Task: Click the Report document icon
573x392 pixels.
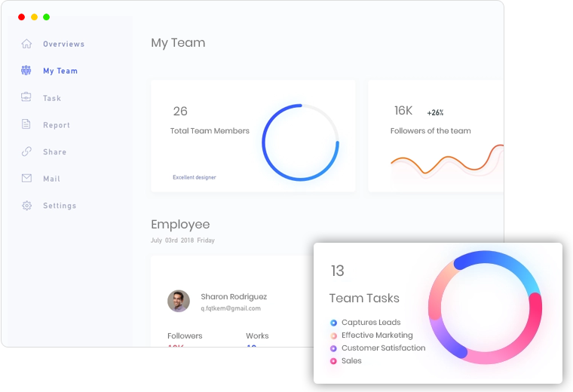Action: click(x=26, y=124)
